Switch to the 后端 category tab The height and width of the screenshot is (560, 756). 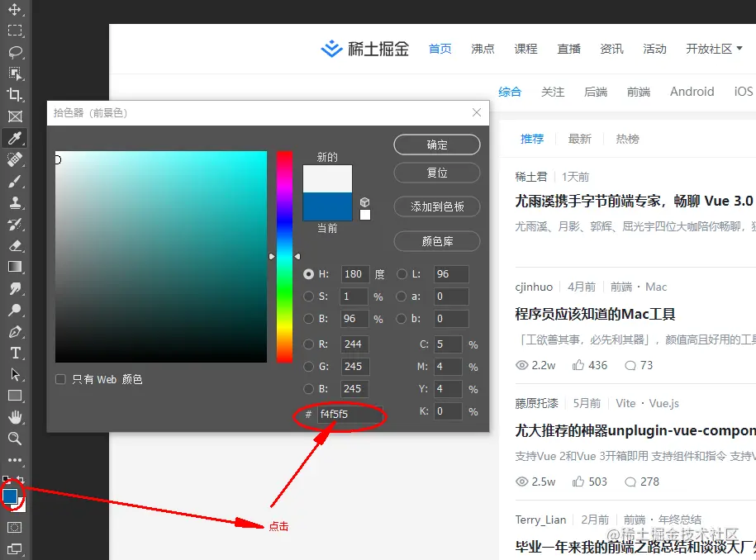tap(596, 92)
